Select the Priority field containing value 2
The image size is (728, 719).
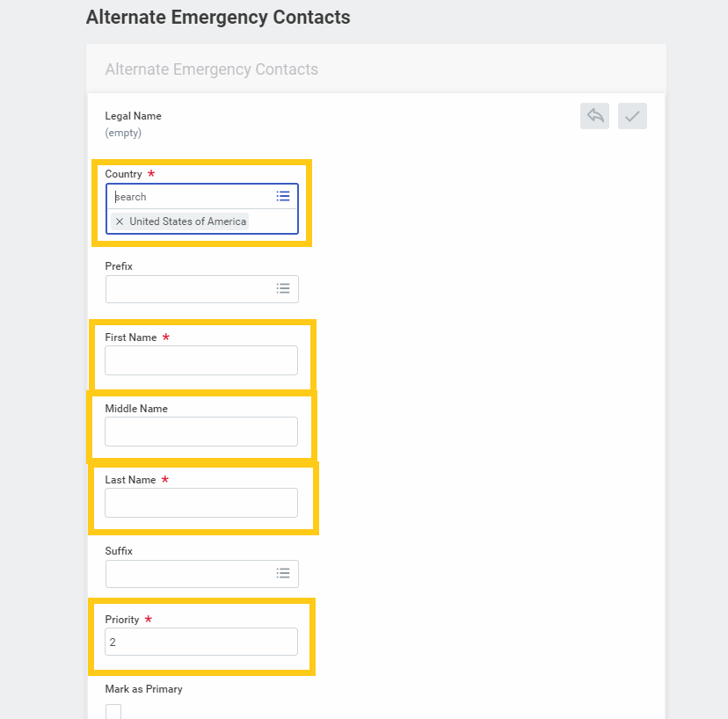(x=200, y=642)
